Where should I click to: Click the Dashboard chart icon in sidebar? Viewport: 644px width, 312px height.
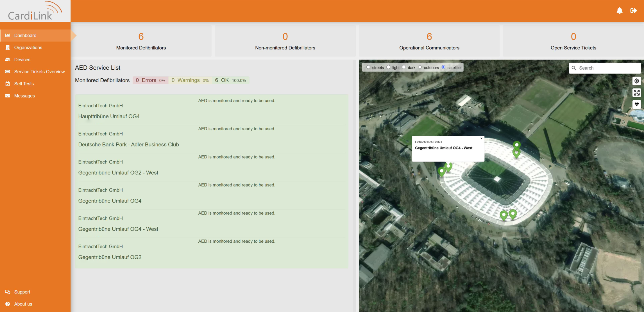coord(8,35)
